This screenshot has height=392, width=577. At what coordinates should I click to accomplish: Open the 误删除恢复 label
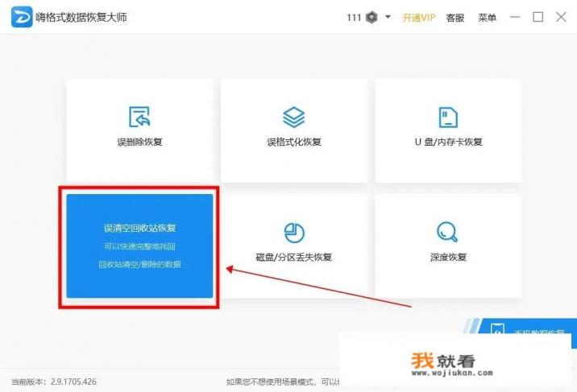tap(140, 142)
